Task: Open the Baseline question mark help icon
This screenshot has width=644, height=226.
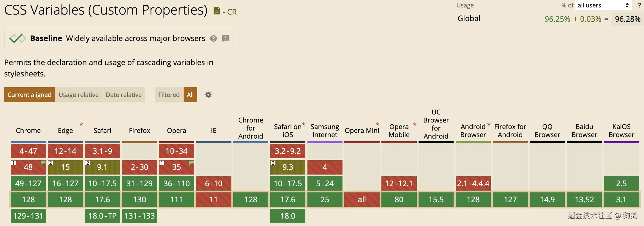Action: coord(213,38)
